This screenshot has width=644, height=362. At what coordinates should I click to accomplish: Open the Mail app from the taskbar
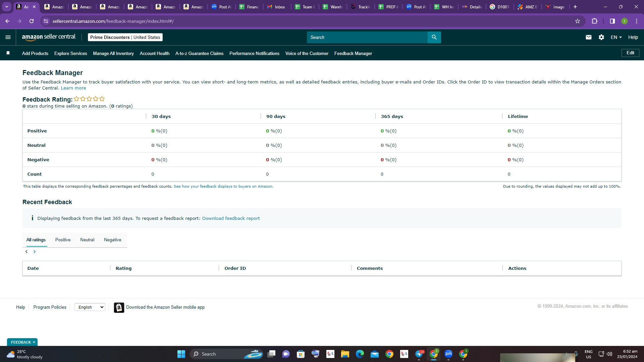(x=375, y=354)
